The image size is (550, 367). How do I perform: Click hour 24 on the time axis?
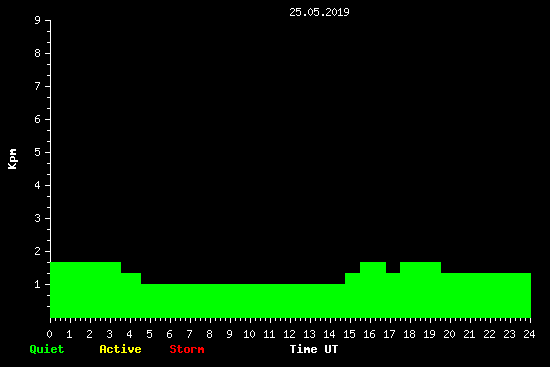pos(529,334)
